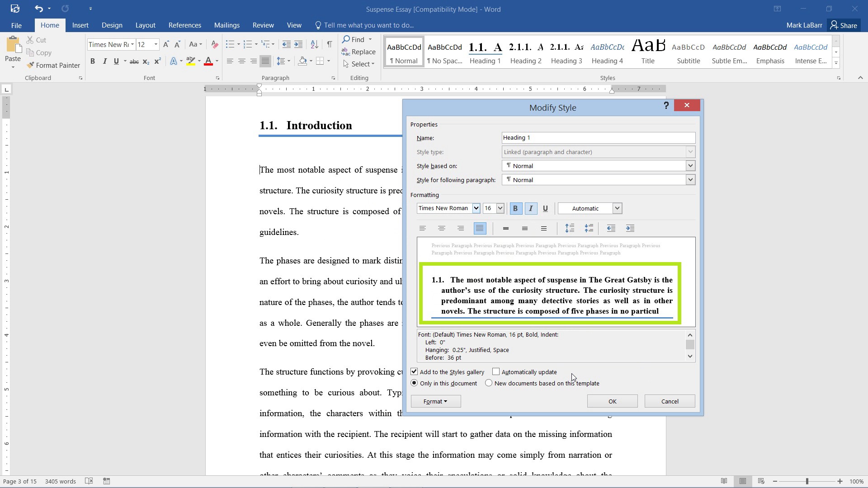Open the References ribbon tab
The width and height of the screenshot is (868, 488).
click(185, 25)
